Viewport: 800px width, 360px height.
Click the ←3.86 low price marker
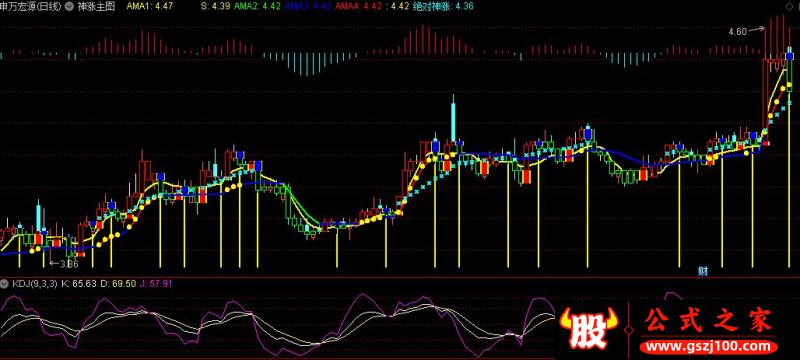click(63, 264)
